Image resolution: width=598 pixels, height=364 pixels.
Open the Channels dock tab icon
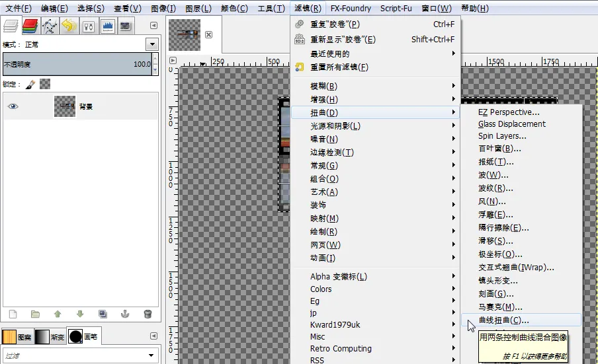point(30,26)
